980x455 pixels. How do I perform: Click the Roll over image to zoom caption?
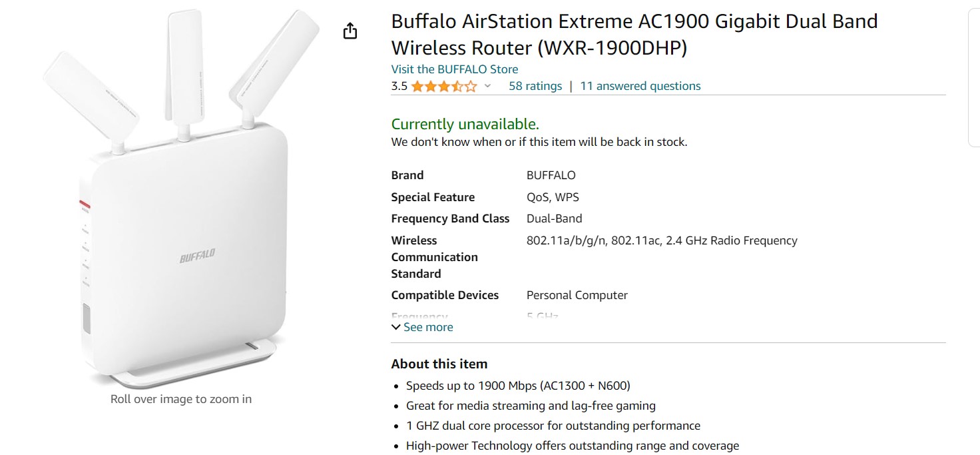pyautogui.click(x=181, y=399)
